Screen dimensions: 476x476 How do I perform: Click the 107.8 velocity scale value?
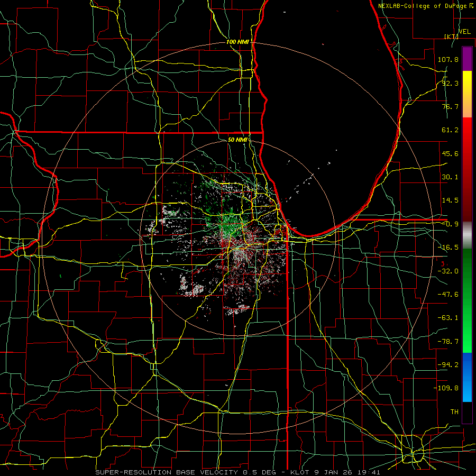pos(448,59)
